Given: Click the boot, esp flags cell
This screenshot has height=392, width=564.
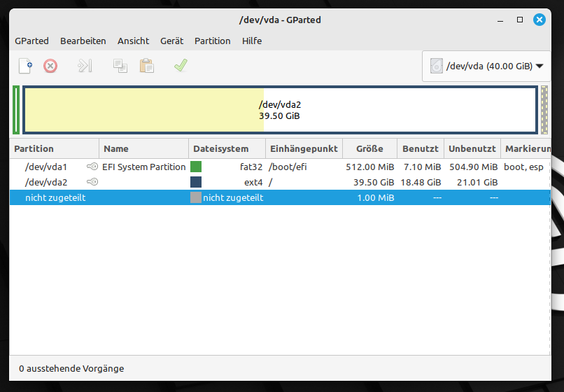Looking at the screenshot, I should (x=523, y=167).
